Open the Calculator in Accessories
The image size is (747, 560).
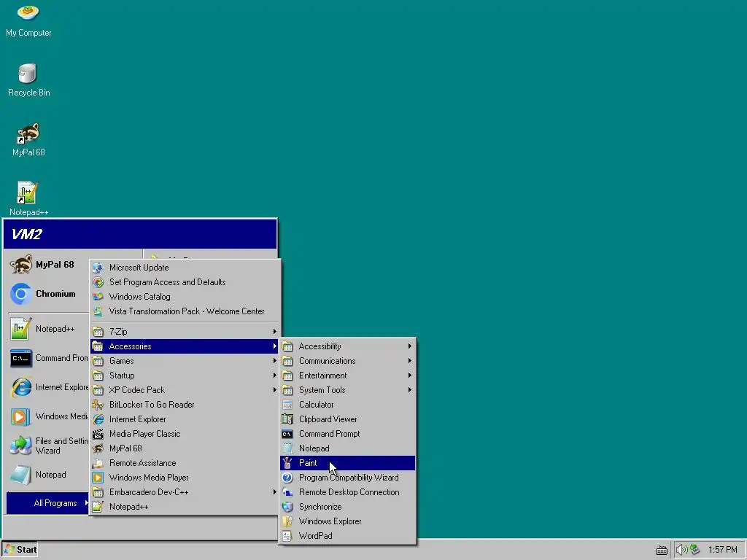[x=348, y=405]
